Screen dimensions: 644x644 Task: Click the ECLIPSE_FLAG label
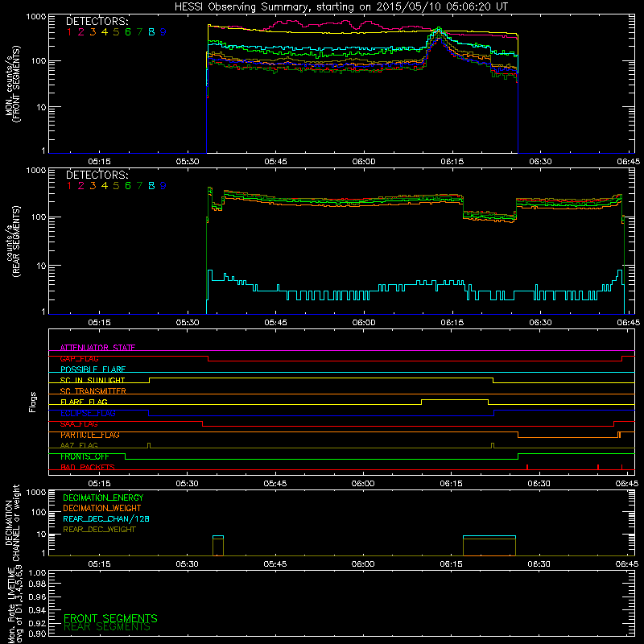88,413
